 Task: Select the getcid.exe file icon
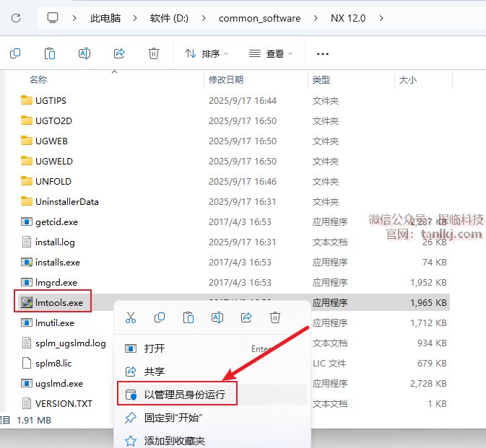tap(27, 221)
